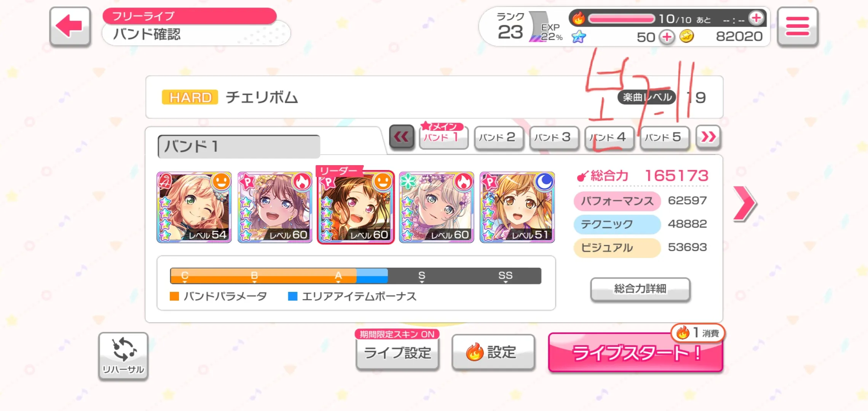Open the Rehearsal (リハーサル) mode
The width and height of the screenshot is (868, 411).
[x=123, y=356]
